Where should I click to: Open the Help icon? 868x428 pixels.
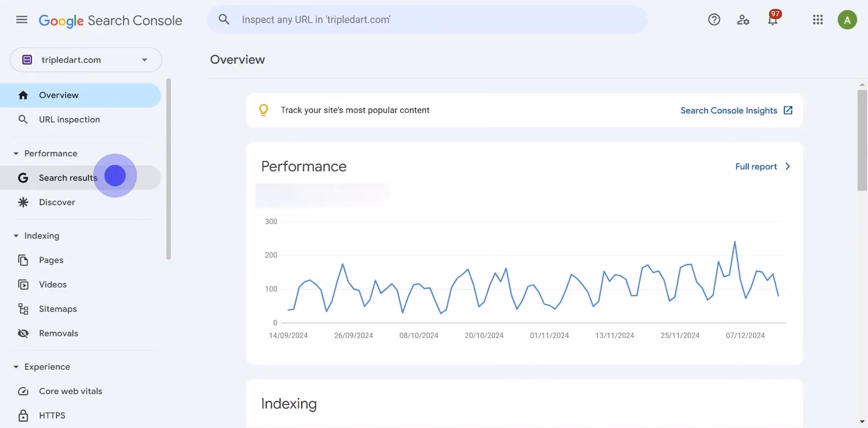click(714, 20)
